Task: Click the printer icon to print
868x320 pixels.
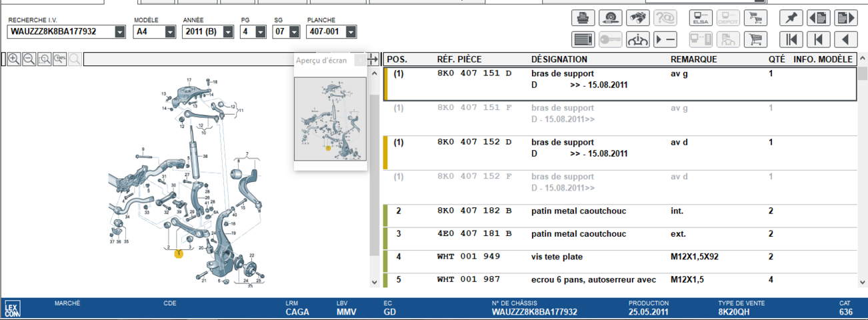Action: pyautogui.click(x=583, y=18)
